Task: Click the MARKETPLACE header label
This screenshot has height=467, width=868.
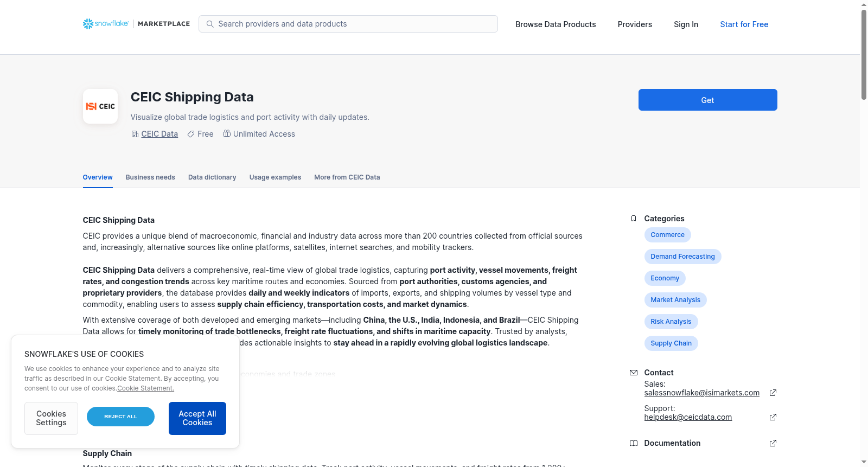Action: click(x=164, y=24)
